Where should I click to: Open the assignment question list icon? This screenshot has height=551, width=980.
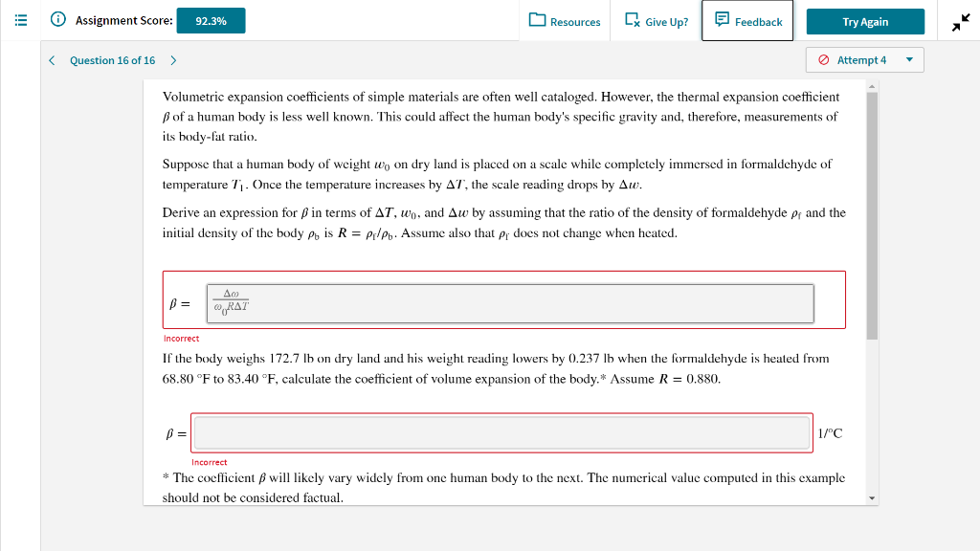pos(18,19)
